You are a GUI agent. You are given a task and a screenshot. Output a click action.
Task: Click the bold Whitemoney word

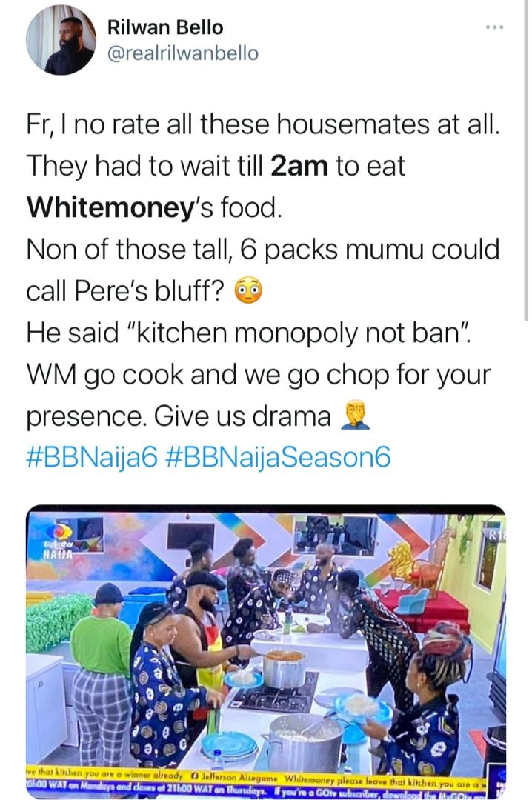click(x=108, y=207)
